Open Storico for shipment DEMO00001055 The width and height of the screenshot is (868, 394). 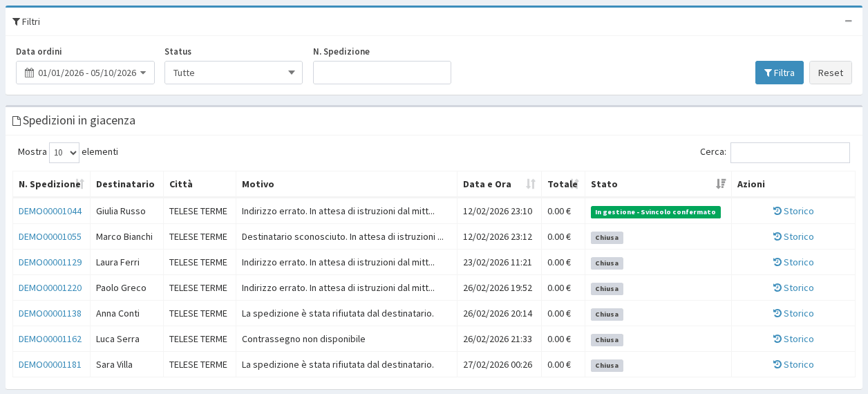click(x=793, y=236)
